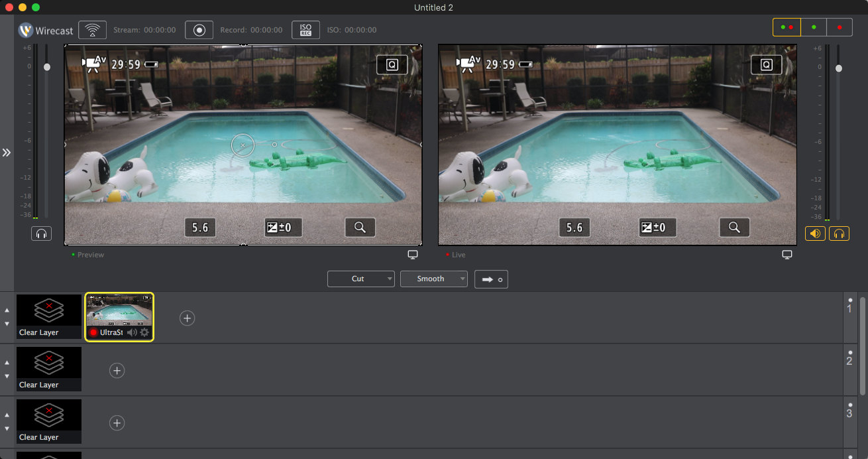This screenshot has height=459, width=868.
Task: Toggle the speaker output under live meter
Action: click(x=815, y=233)
